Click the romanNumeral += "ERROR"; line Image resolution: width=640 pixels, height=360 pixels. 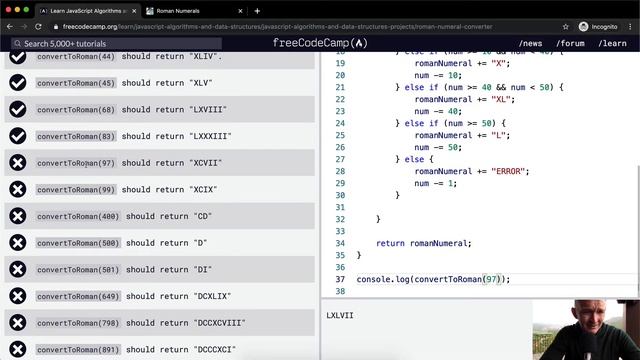pyautogui.click(x=471, y=171)
